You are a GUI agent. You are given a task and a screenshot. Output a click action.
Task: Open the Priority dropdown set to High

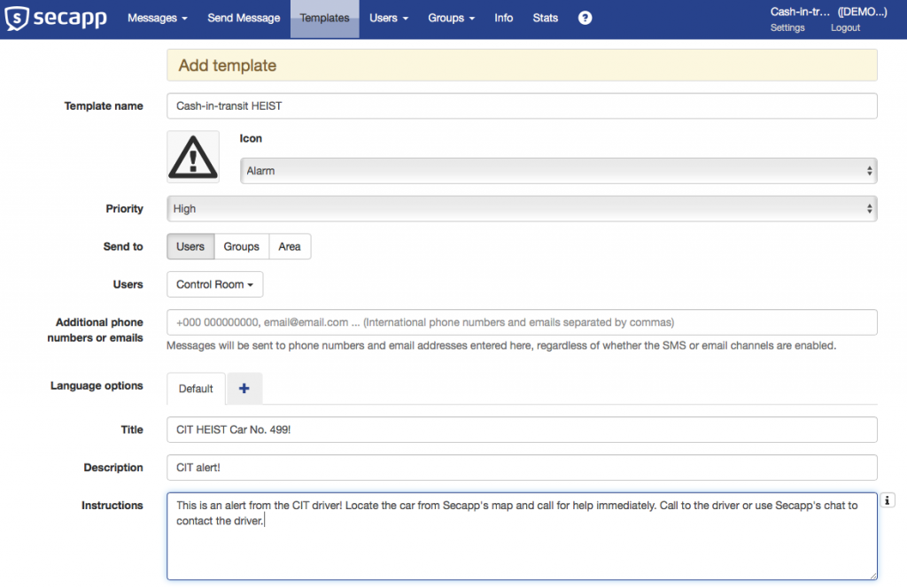click(523, 209)
